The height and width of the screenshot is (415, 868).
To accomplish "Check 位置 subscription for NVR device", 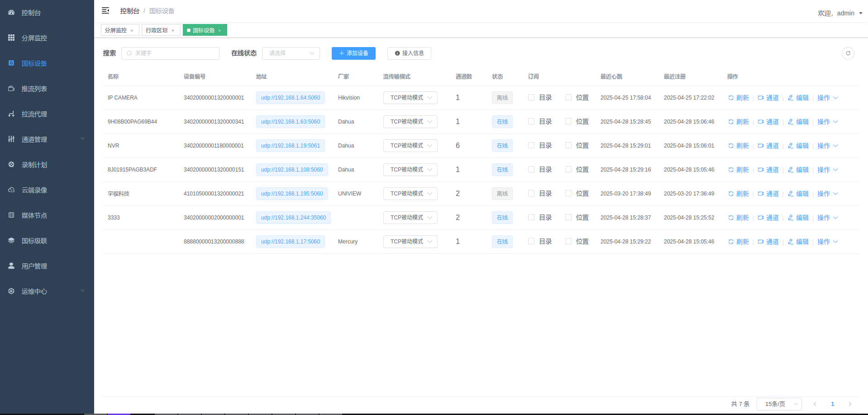I will pyautogui.click(x=568, y=145).
